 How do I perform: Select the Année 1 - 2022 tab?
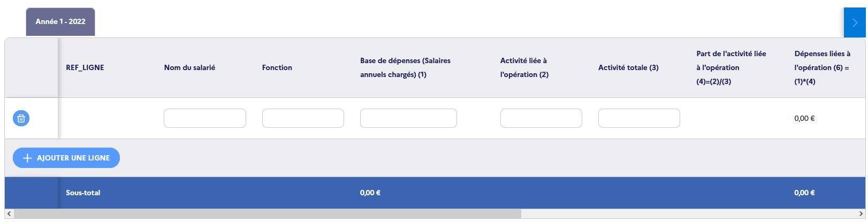click(60, 22)
